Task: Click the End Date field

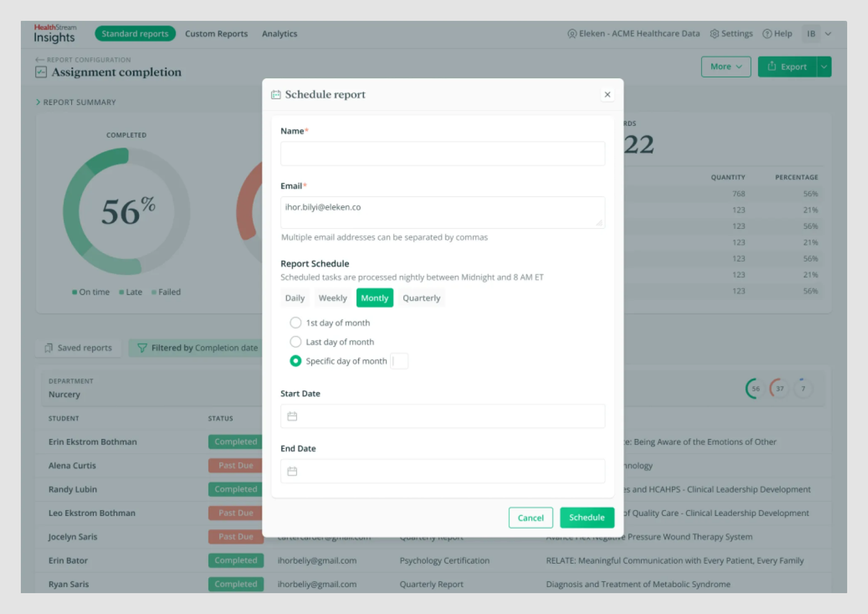Action: pos(442,471)
